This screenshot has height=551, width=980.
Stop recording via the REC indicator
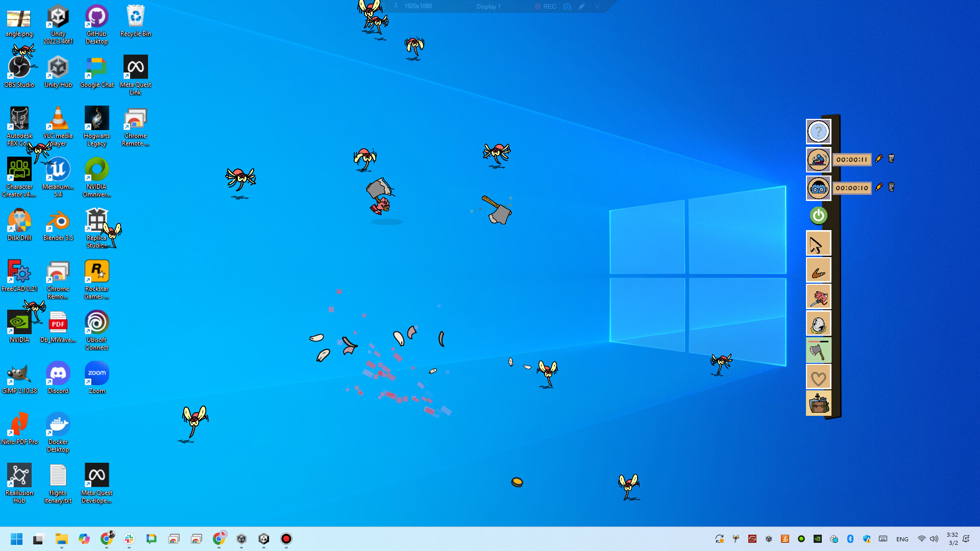point(545,7)
